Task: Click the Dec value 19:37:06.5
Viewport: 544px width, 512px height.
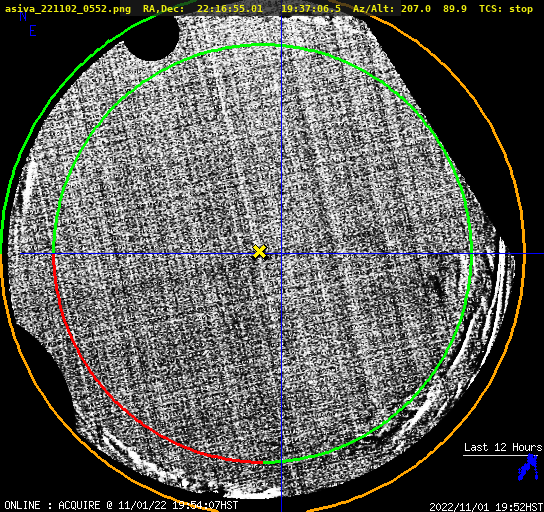Action: [311, 8]
